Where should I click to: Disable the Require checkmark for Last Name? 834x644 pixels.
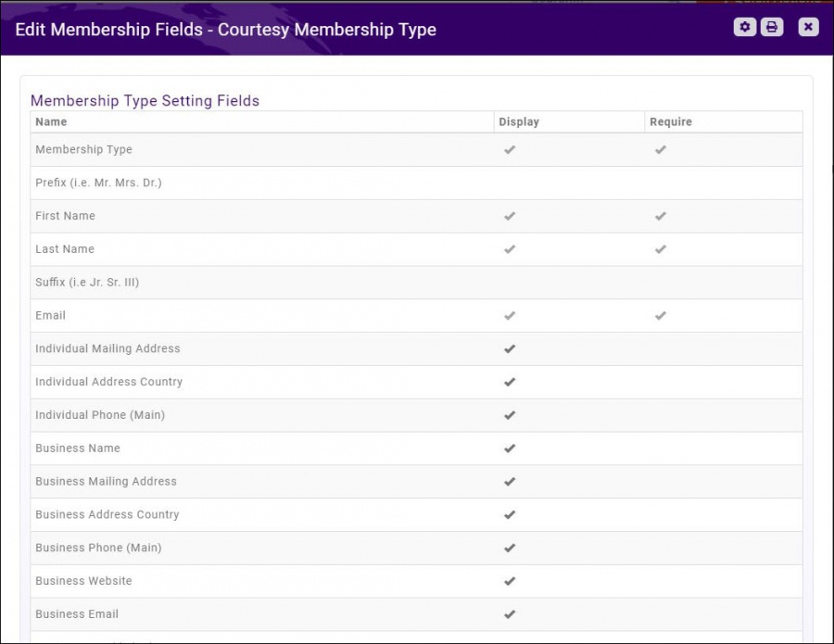coord(660,249)
